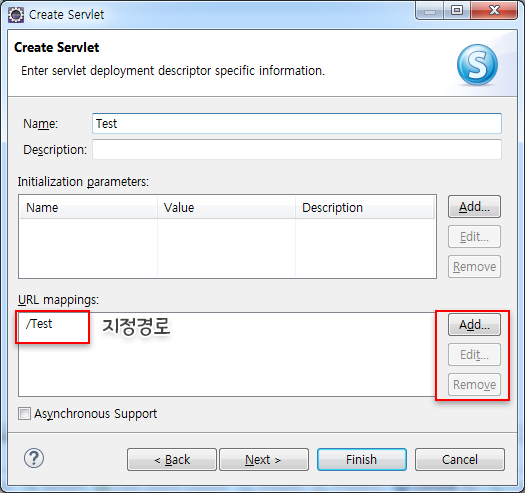
Task: Add an initialization parameter
Action: [474, 207]
